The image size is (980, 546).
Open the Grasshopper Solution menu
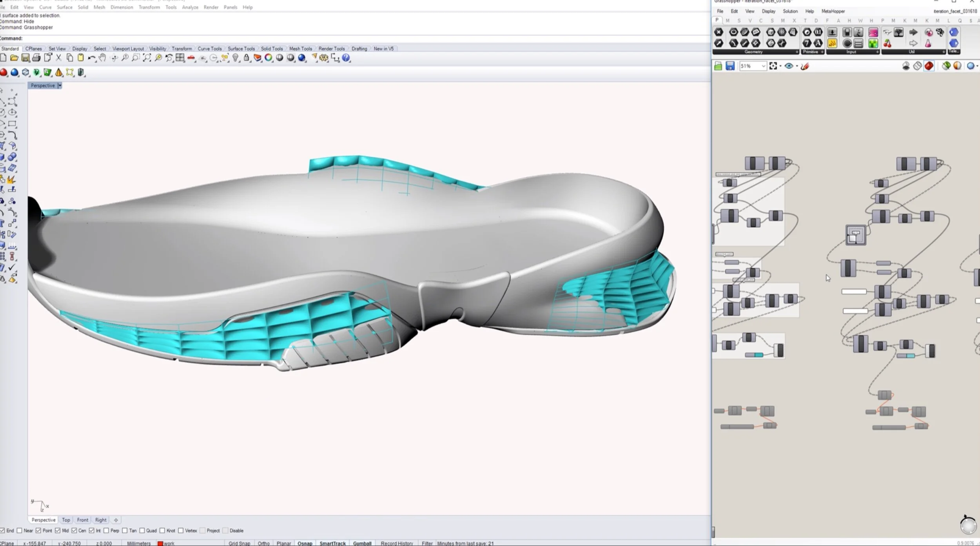click(x=790, y=11)
